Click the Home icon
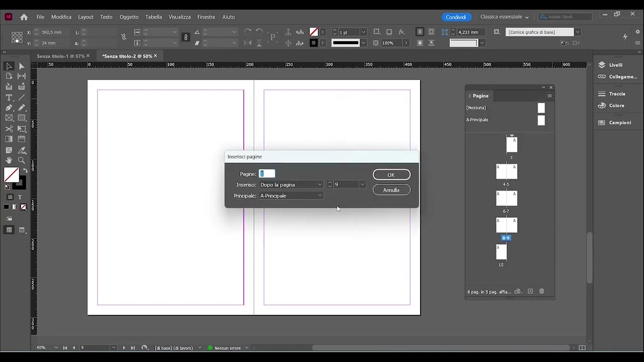 [24, 17]
